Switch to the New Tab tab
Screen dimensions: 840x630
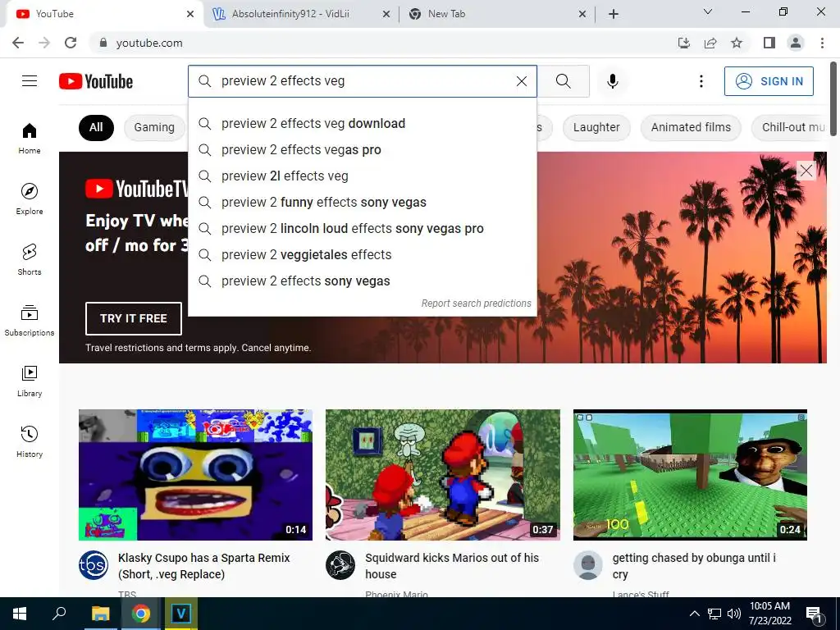point(498,14)
